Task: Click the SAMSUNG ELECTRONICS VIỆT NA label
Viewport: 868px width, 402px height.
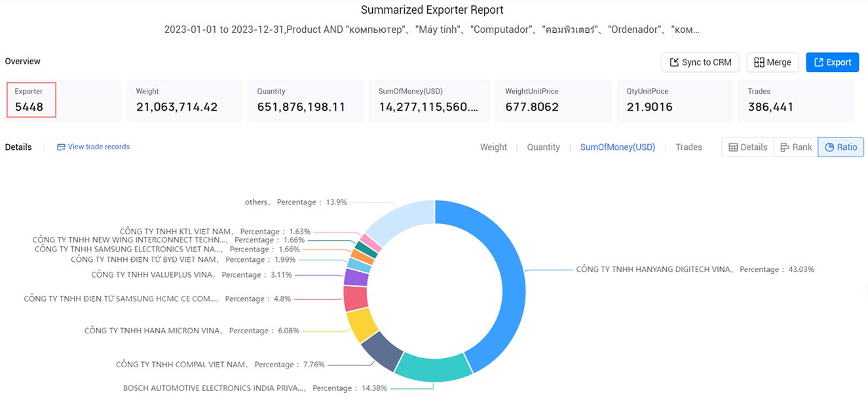Action: (x=167, y=249)
